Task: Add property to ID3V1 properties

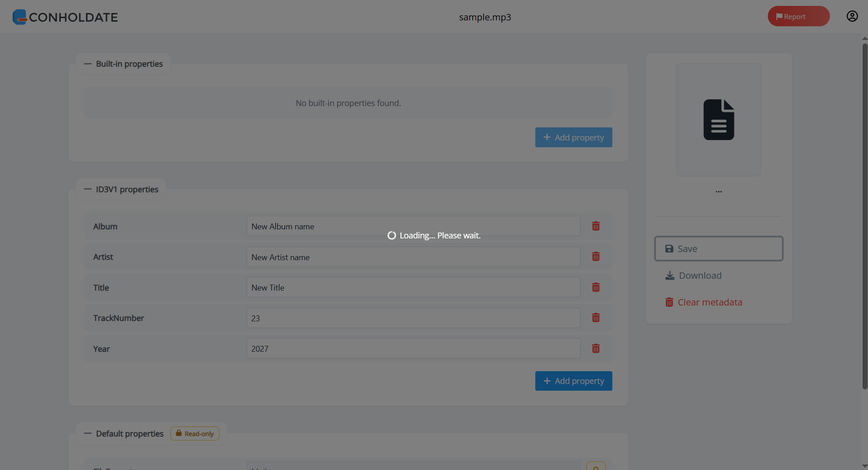Action: click(573, 381)
